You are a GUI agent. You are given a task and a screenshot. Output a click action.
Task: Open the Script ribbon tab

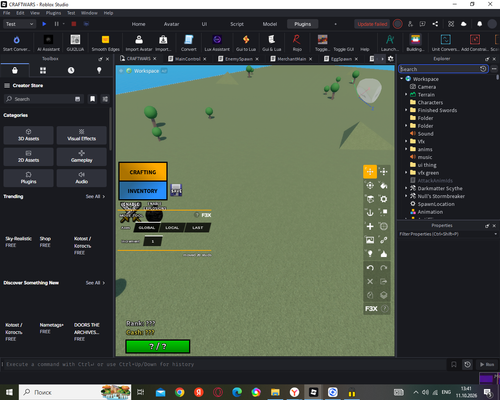(x=237, y=24)
